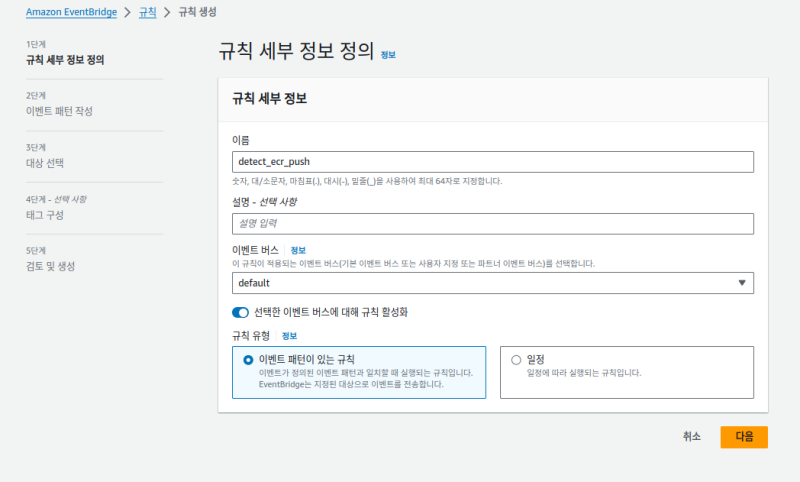Open the 정보 link next to 규칙 유형
The width and height of the screenshot is (800, 482).
[289, 336]
